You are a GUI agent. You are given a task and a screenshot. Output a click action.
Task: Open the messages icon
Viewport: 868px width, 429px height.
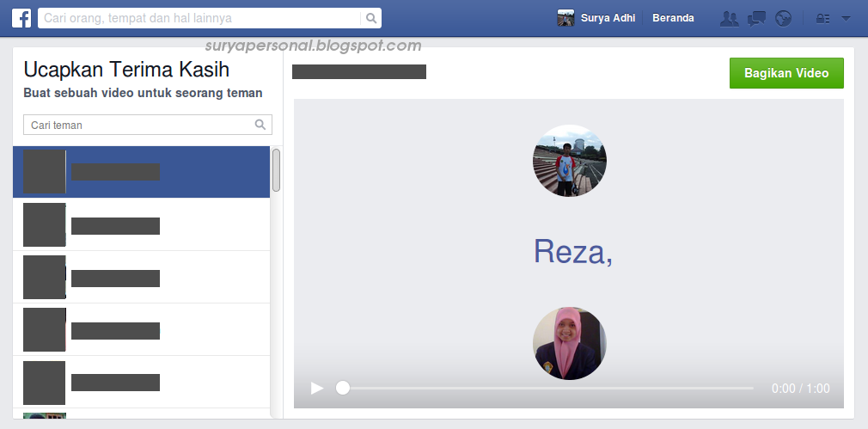click(x=756, y=19)
